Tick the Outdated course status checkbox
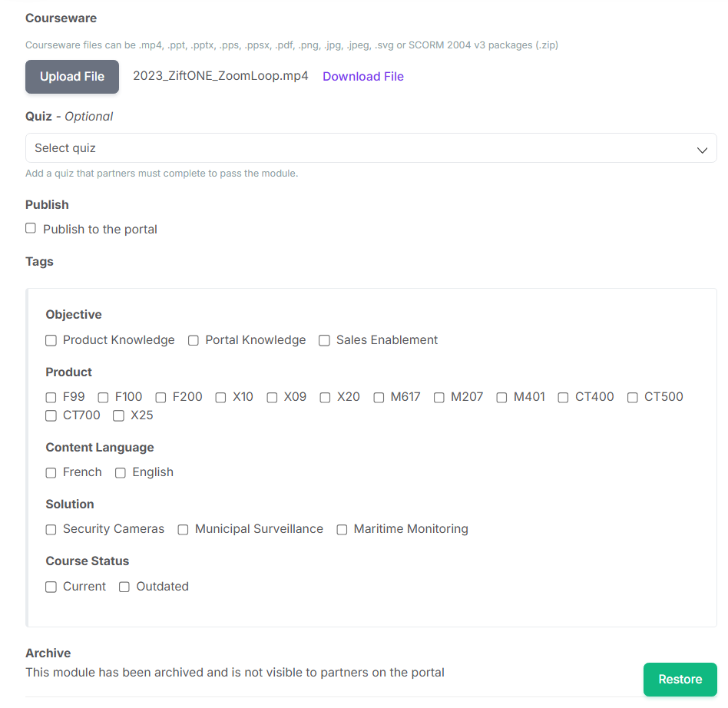The height and width of the screenshot is (708, 728). [x=124, y=587]
